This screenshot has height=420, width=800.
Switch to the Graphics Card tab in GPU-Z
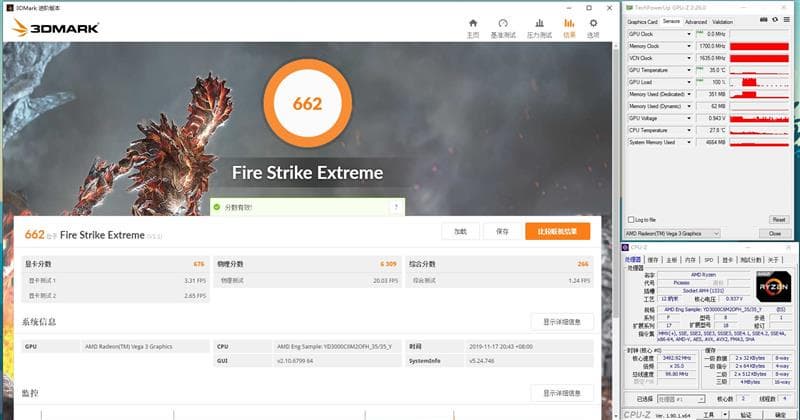pos(642,22)
